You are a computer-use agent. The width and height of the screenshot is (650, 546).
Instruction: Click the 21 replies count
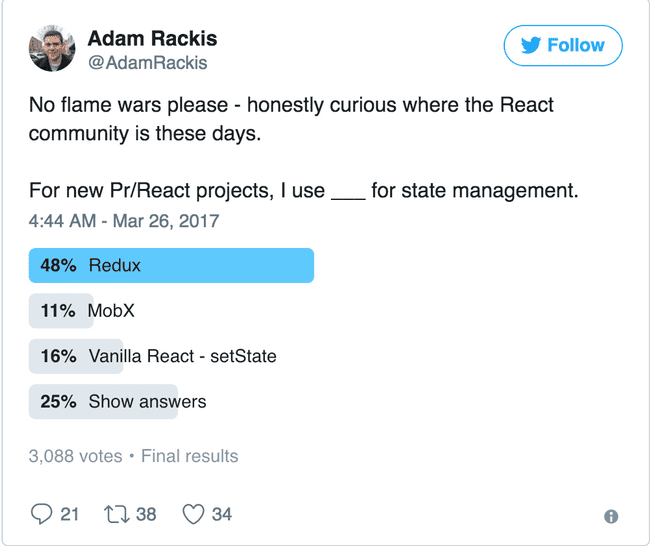click(x=69, y=514)
